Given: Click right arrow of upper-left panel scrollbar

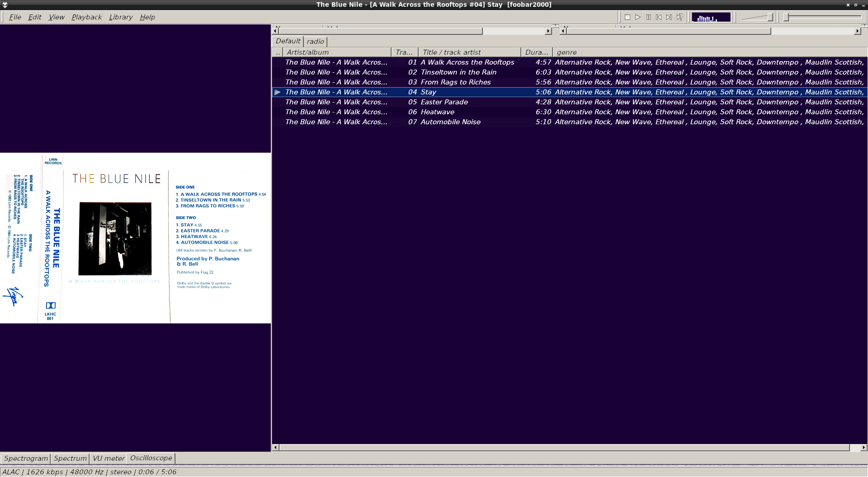Looking at the screenshot, I should 548,31.
